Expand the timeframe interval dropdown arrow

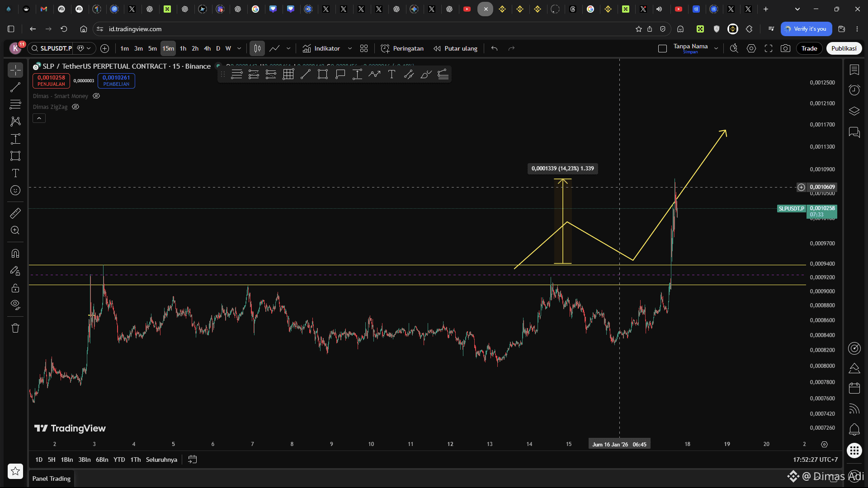(x=239, y=48)
